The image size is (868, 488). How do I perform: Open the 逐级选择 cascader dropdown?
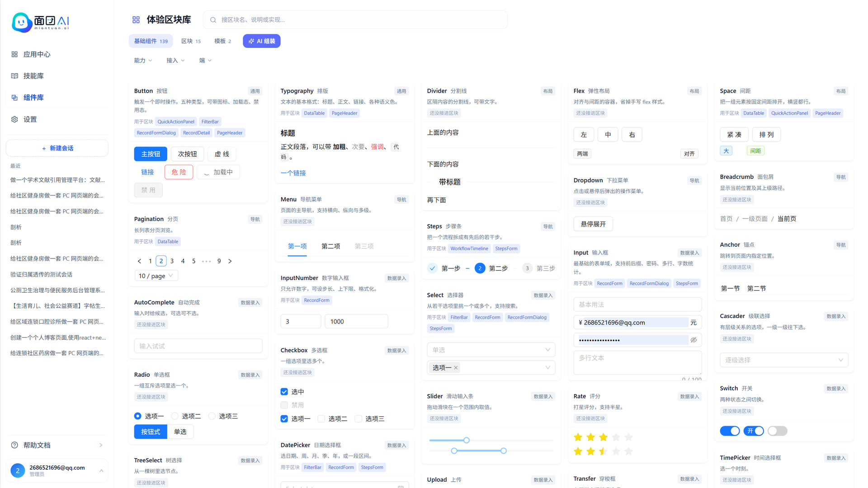point(784,360)
